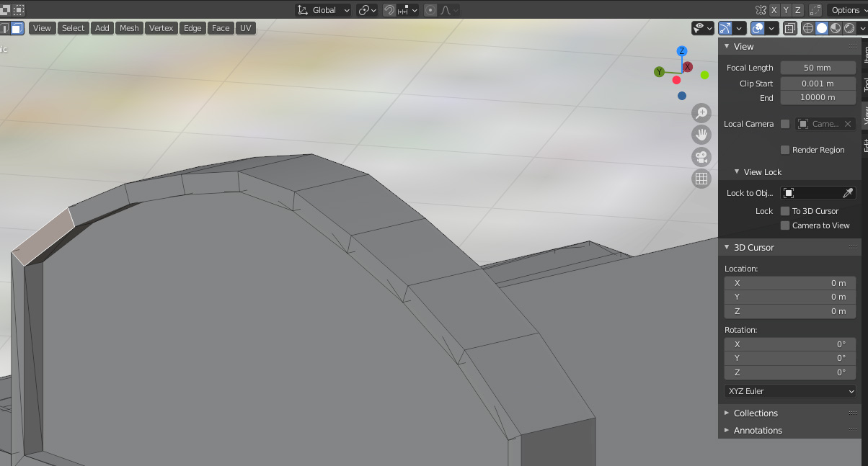Click negative X red dot on gizmo
The image size is (868, 466).
676,80
